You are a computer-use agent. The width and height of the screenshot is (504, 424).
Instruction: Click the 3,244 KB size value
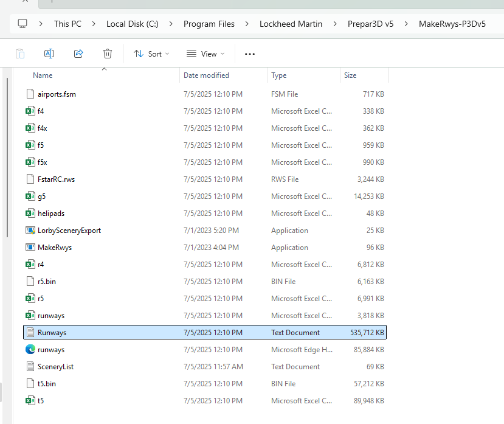(x=371, y=179)
